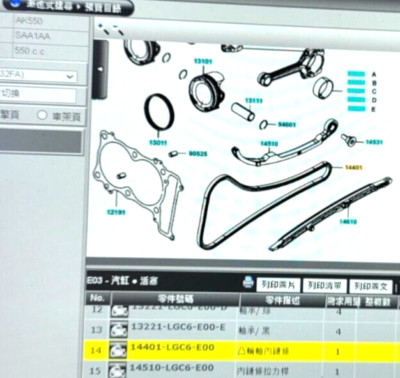This screenshot has width=400, height=378.
Task: Select part label 13101 on the piston
Action: pos(203,61)
